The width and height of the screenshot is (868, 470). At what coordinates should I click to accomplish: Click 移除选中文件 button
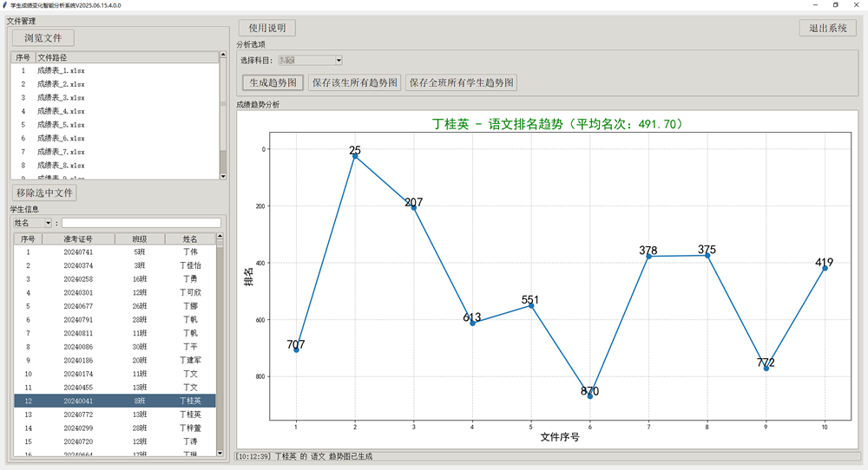[45, 193]
